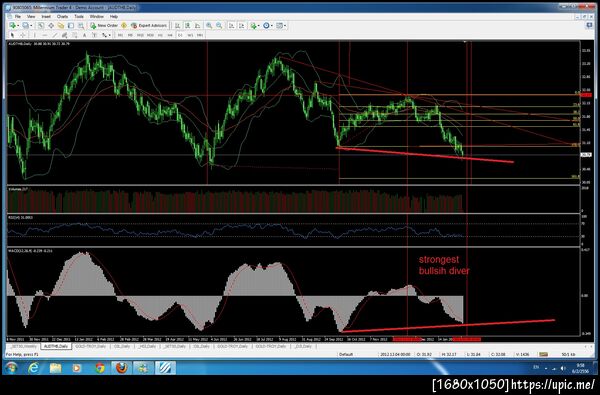
Task: Open the Periods clock icon
Action: click(x=266, y=25)
